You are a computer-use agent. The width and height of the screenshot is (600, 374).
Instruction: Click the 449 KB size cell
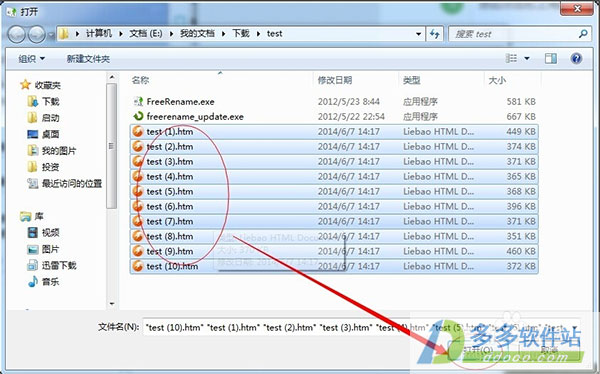(x=521, y=132)
